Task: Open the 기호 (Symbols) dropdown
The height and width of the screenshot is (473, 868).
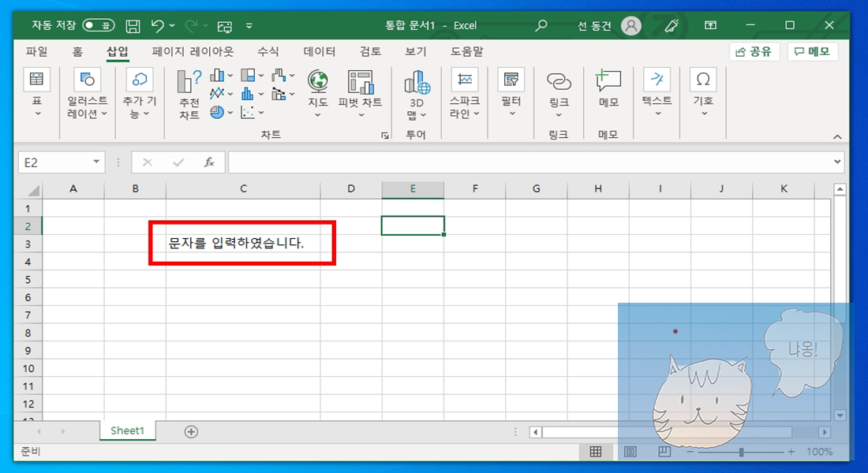Action: (704, 92)
